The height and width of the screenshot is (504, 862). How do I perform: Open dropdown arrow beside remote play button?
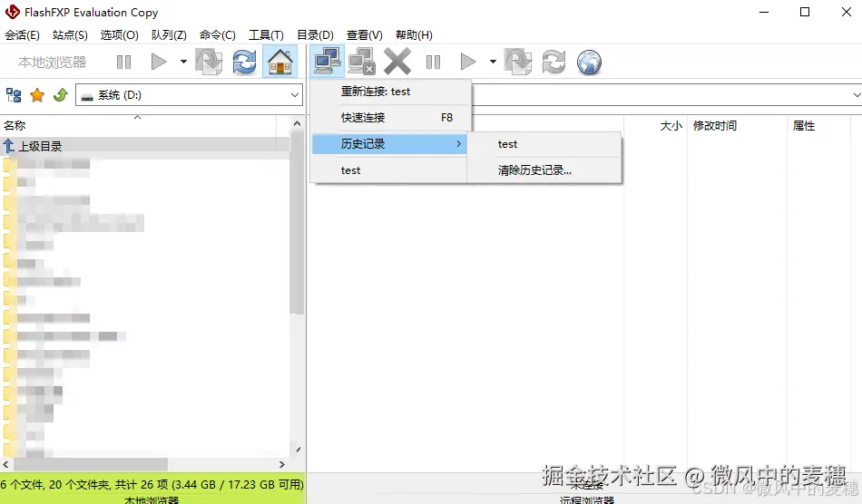point(493,62)
